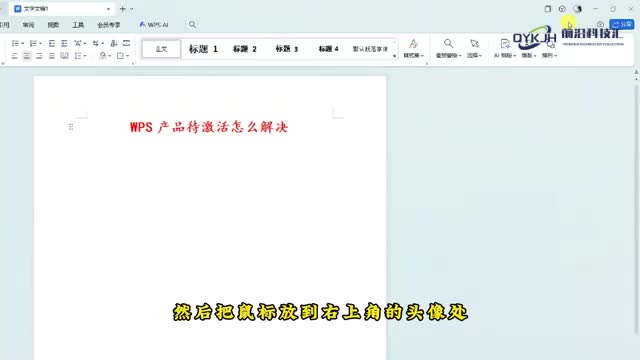This screenshot has height=360, width=640.
Task: Toggle align right
Action: click(x=39, y=56)
